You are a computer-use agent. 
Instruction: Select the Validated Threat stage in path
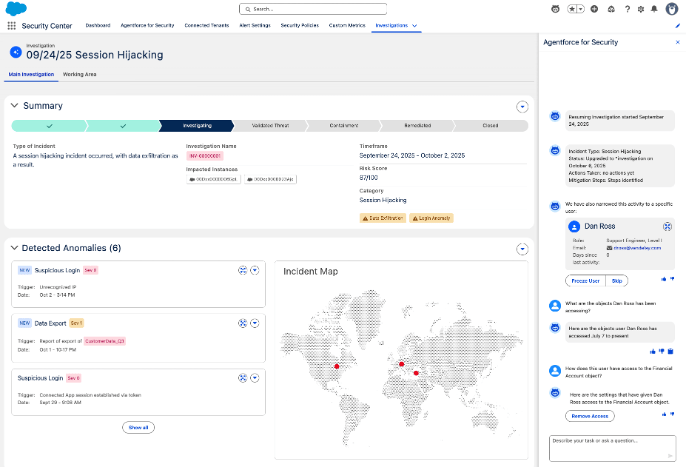[269, 126]
